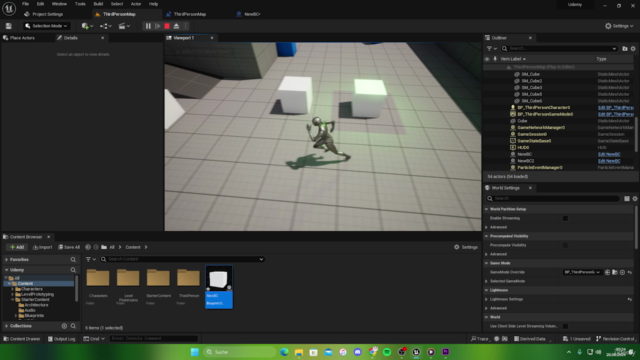
Task: Collapse the World Partition Setup section
Action: (x=487, y=209)
